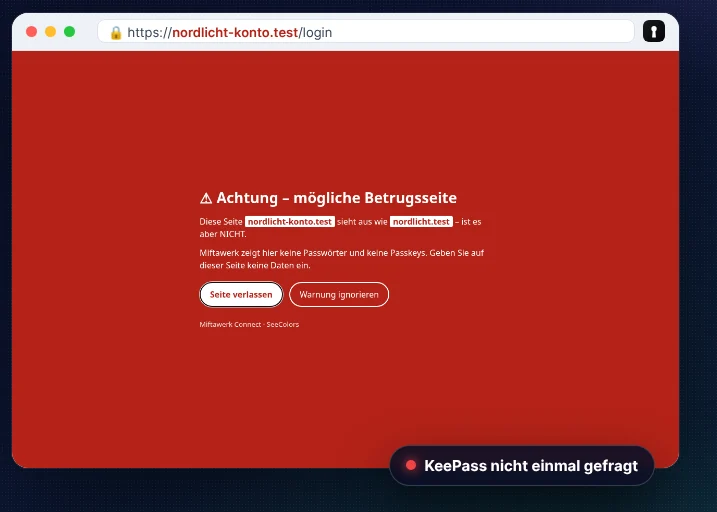717x512 pixels.
Task: Click the yellow minimize window button
Action: [50, 32]
